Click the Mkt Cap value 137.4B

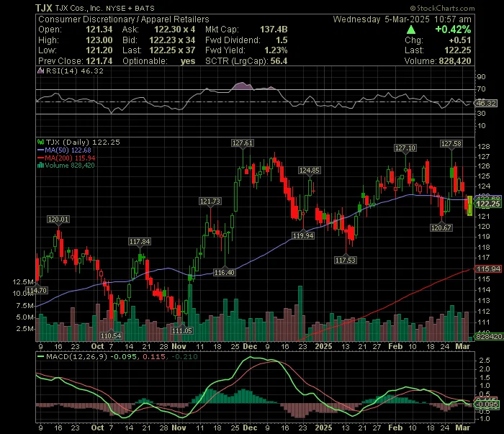274,30
